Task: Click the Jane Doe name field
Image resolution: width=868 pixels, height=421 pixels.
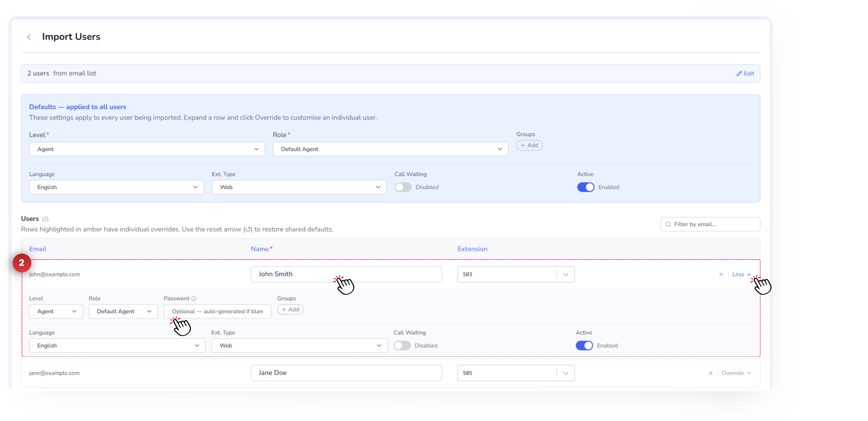Action: pyautogui.click(x=346, y=373)
